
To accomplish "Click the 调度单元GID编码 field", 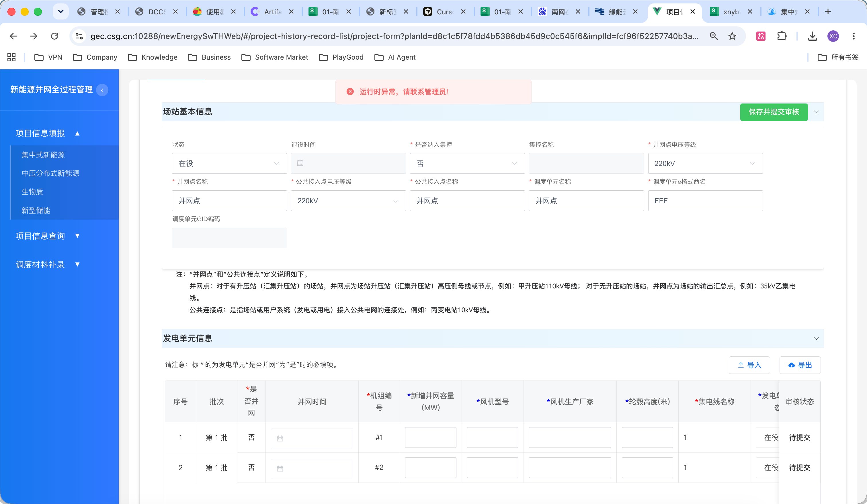I will [x=229, y=238].
